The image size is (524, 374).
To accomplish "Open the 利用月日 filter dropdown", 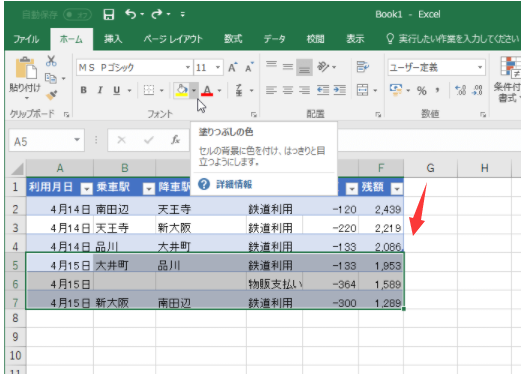I will (x=87, y=190).
